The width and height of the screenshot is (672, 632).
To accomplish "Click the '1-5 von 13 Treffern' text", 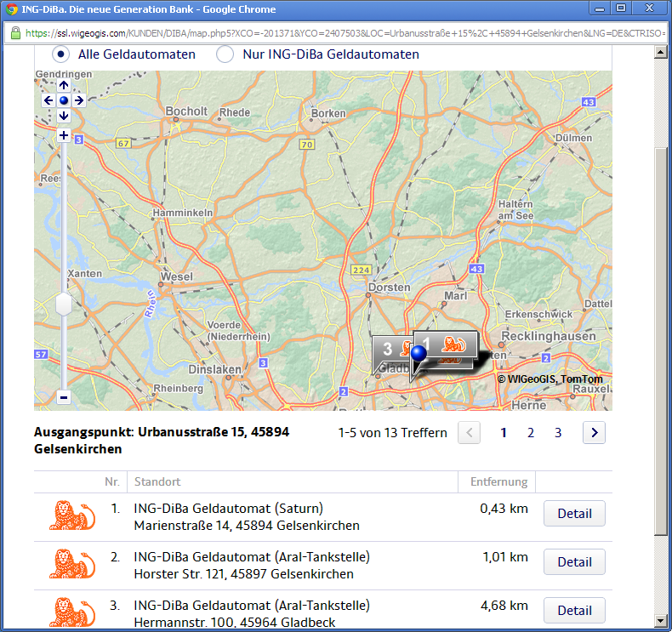I will [392, 433].
